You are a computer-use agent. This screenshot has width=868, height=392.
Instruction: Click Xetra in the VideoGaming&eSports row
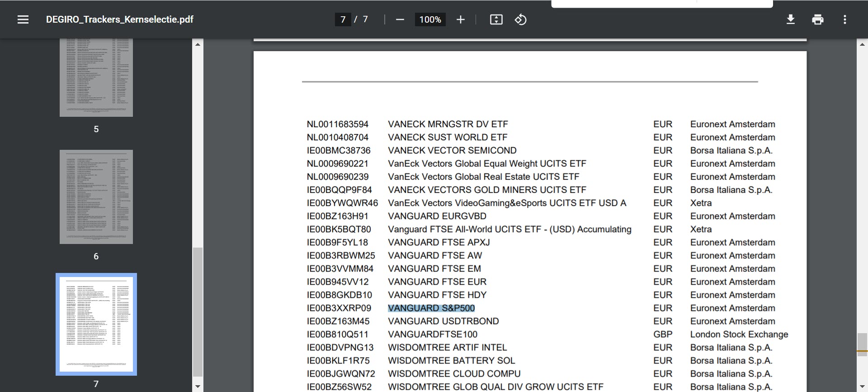701,203
